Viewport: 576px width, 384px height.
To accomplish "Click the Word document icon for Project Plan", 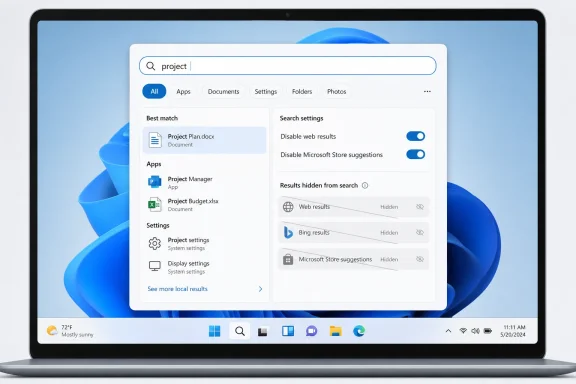I will pos(155,140).
